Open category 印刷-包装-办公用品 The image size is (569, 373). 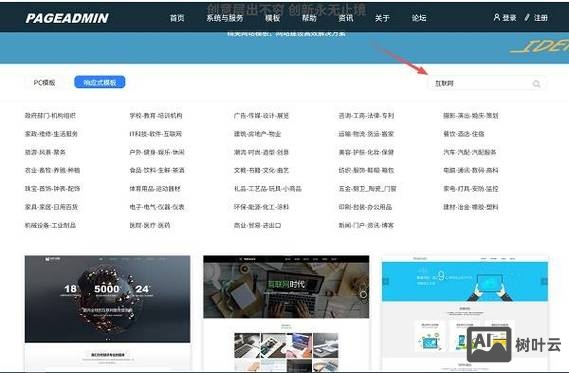tap(365, 207)
